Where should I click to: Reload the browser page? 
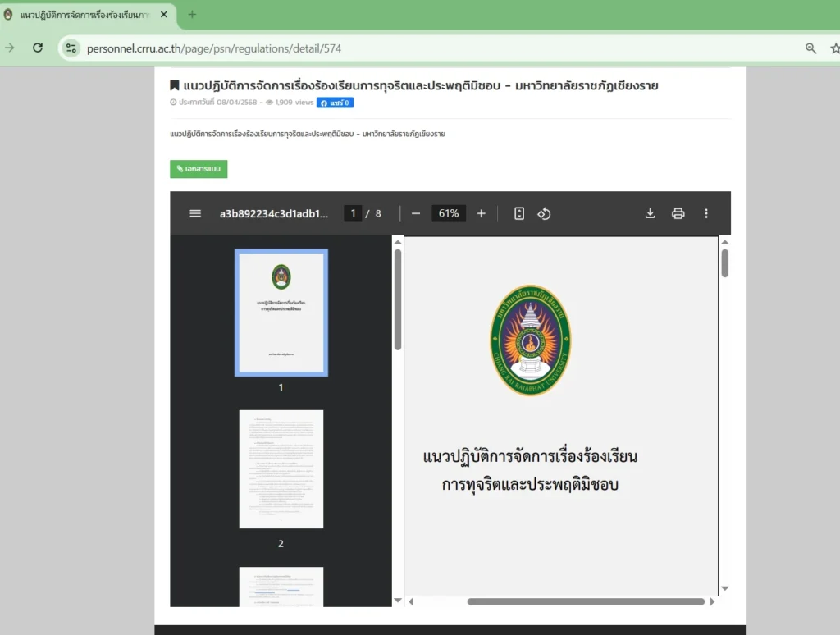[x=38, y=48]
